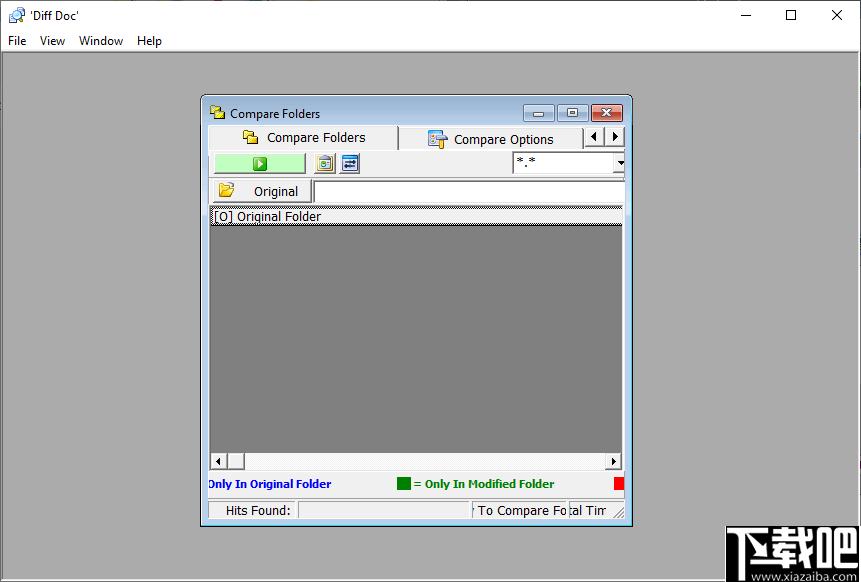Open the View menu

click(x=52, y=41)
